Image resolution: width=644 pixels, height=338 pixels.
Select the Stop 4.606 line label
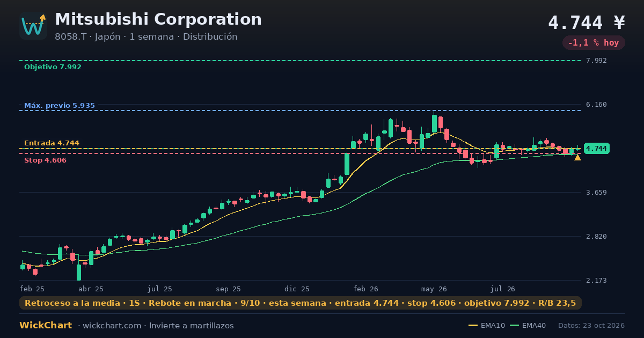(45, 160)
